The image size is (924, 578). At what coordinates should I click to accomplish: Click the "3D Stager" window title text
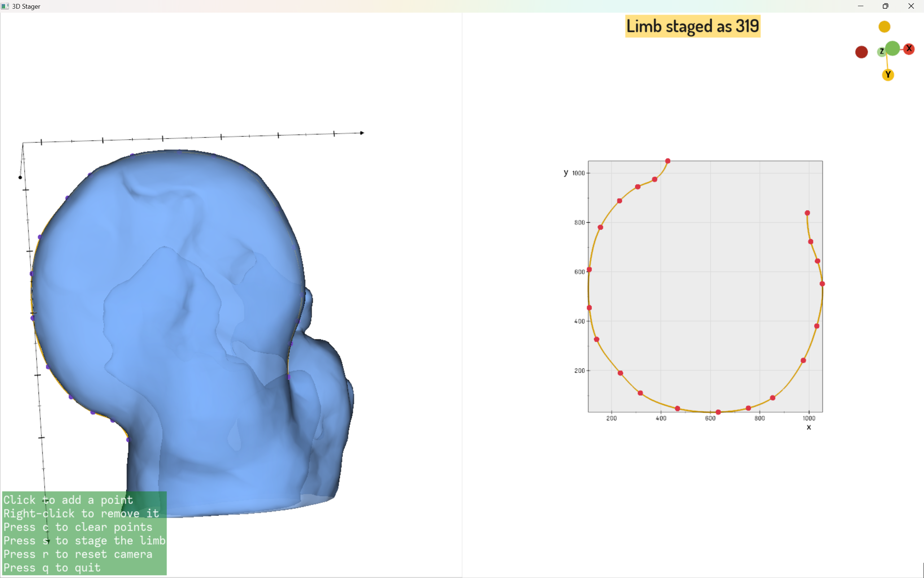pyautogui.click(x=26, y=6)
